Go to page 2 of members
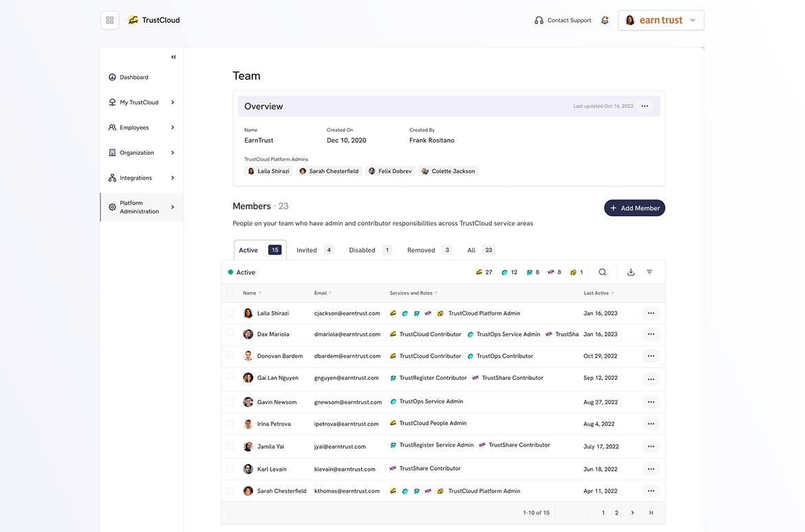805x532 pixels. pyautogui.click(x=616, y=513)
